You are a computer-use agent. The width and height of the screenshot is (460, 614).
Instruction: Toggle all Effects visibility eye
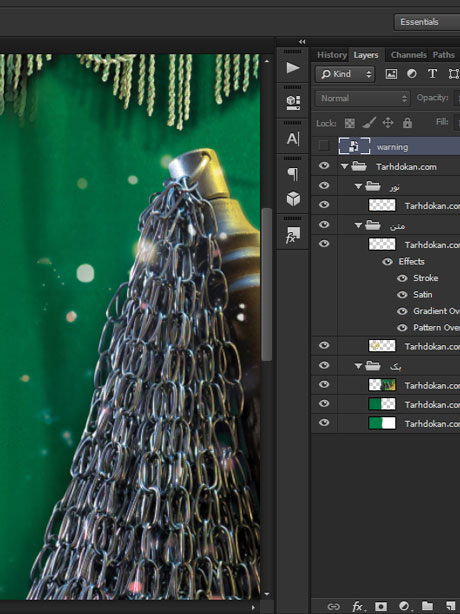pos(387,262)
